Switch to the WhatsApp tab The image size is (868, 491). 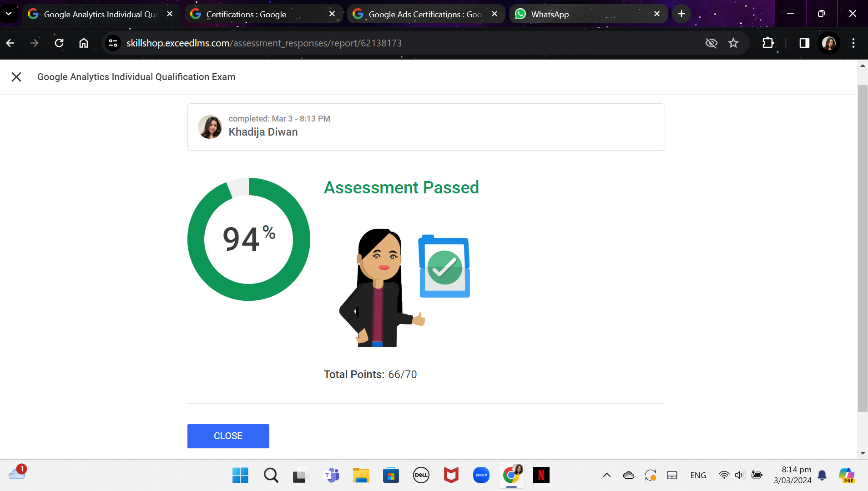pyautogui.click(x=588, y=14)
